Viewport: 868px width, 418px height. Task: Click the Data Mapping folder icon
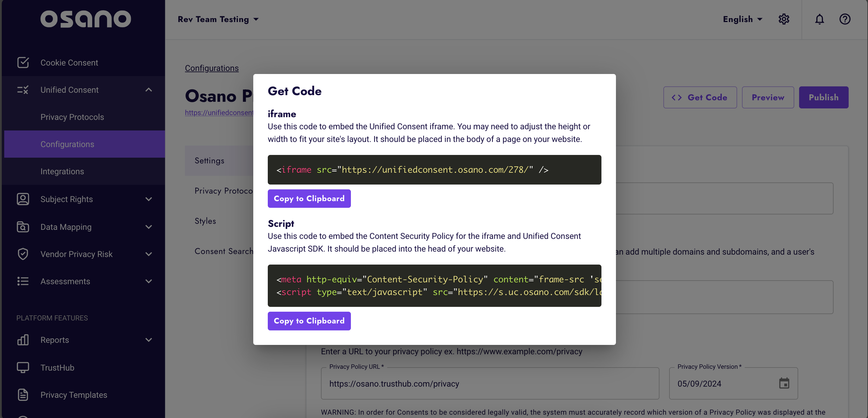(23, 227)
